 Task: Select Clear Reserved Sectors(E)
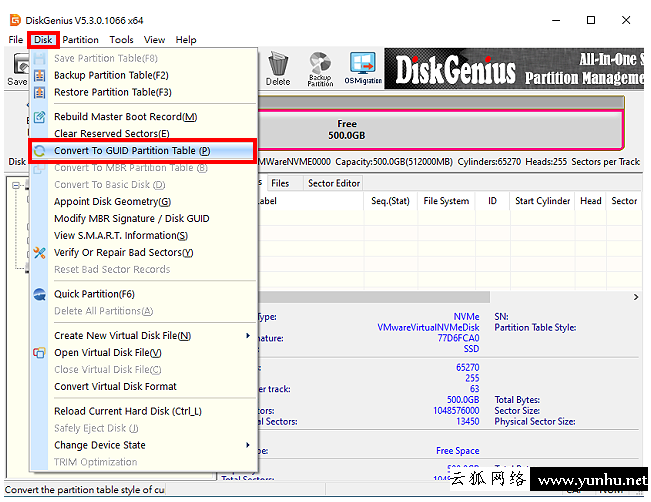[112, 134]
